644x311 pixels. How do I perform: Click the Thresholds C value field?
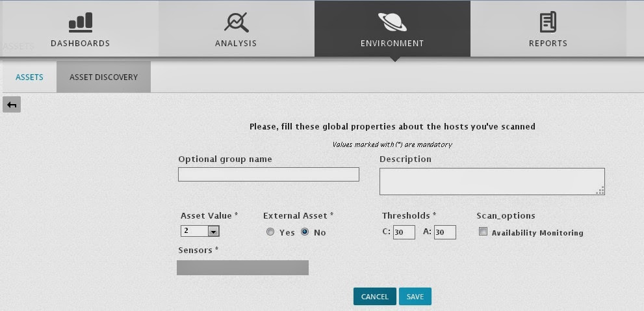point(404,232)
